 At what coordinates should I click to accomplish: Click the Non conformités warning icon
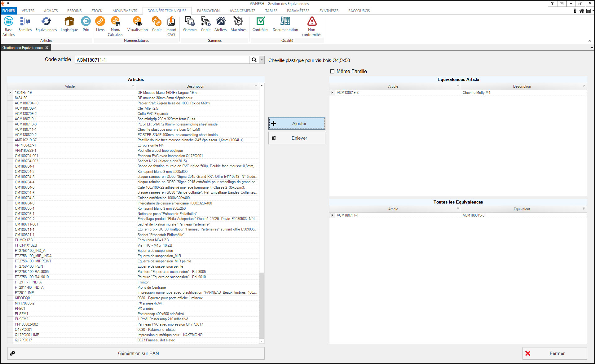coord(311,22)
